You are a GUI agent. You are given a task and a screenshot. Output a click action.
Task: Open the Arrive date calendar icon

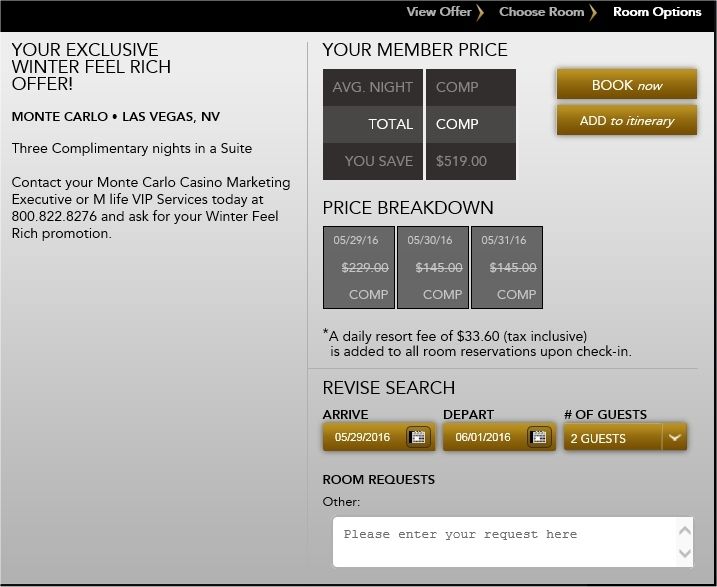tap(418, 437)
